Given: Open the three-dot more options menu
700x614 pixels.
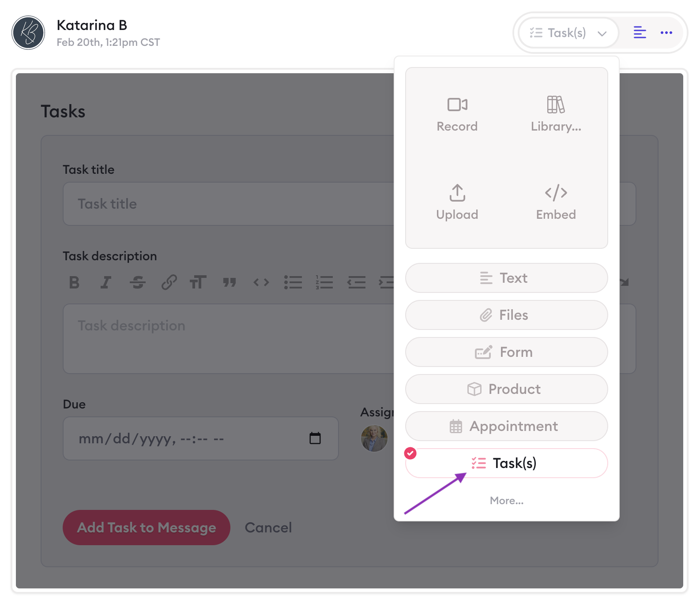Looking at the screenshot, I should coord(666,33).
